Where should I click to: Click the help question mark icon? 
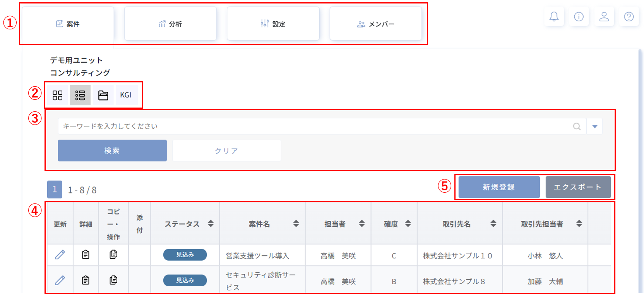629,17
